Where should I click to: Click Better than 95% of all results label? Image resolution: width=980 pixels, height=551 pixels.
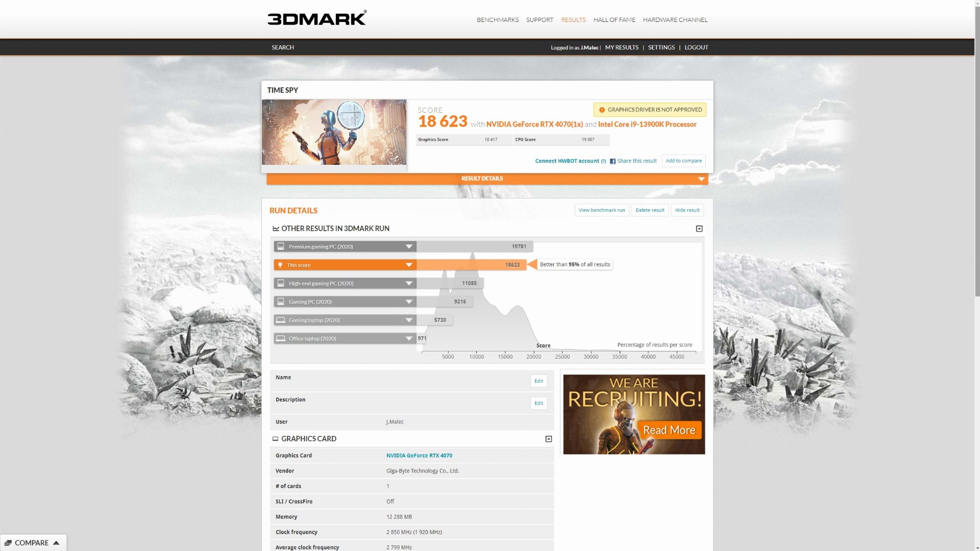[575, 264]
